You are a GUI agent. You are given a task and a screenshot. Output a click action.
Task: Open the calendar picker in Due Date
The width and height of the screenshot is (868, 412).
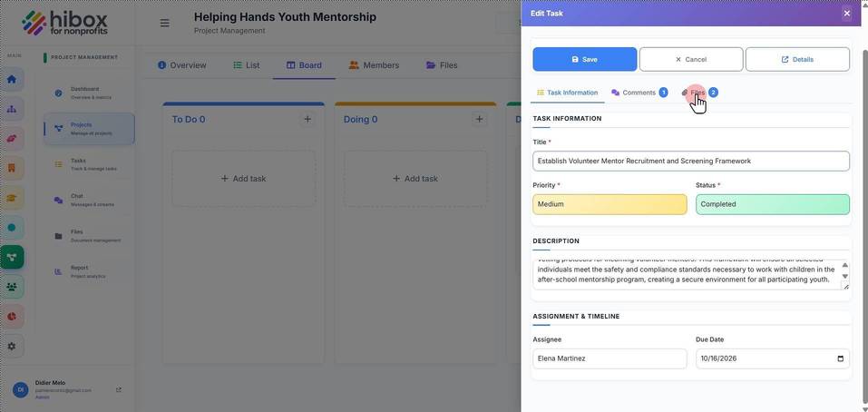840,358
